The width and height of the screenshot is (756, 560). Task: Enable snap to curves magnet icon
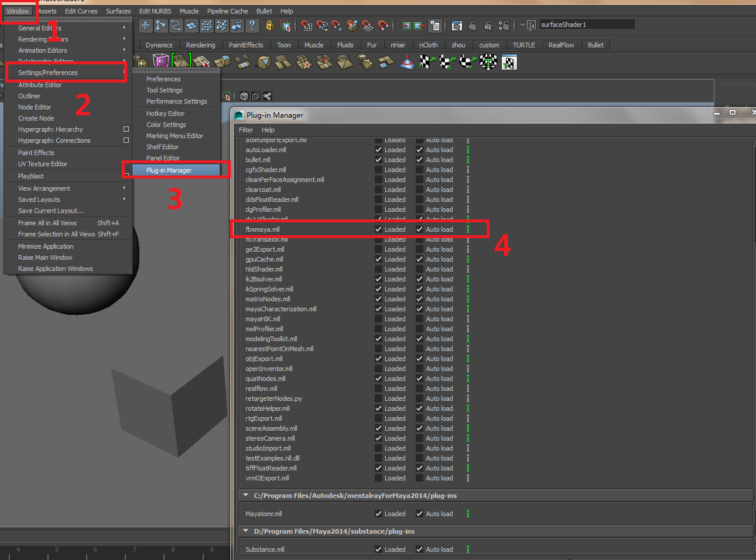pyautogui.click(x=321, y=25)
